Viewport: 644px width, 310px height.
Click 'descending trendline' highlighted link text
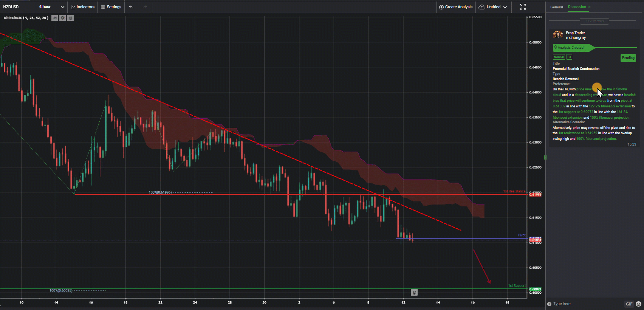591,95
